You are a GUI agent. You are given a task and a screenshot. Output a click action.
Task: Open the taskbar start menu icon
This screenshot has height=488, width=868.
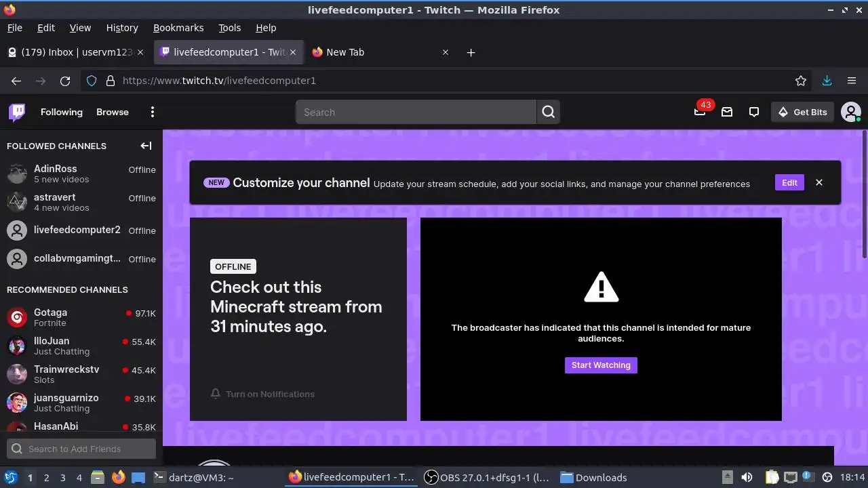tap(10, 477)
